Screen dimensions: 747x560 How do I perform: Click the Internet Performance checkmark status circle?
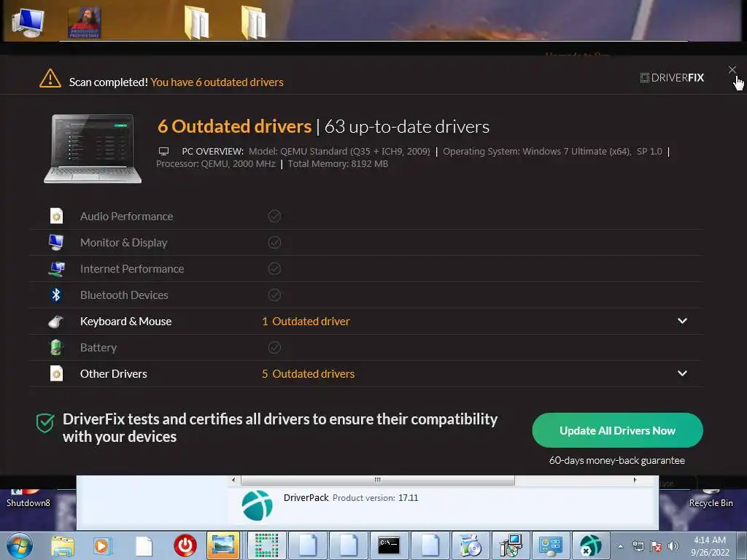pyautogui.click(x=274, y=268)
